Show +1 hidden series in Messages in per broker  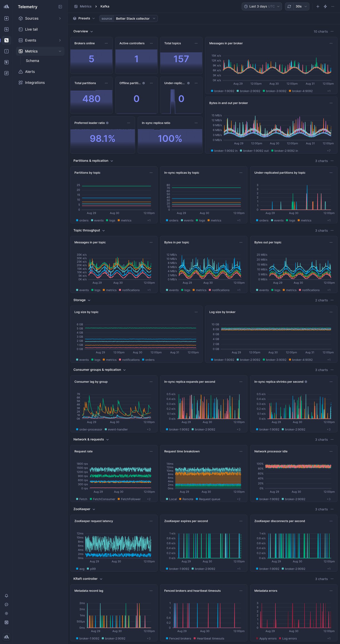click(x=329, y=91)
